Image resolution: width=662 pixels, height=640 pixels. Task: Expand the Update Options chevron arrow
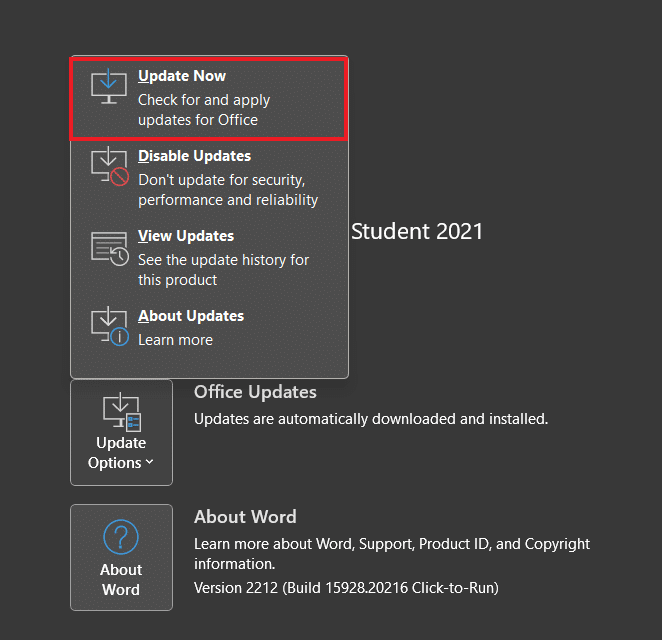coord(150,462)
